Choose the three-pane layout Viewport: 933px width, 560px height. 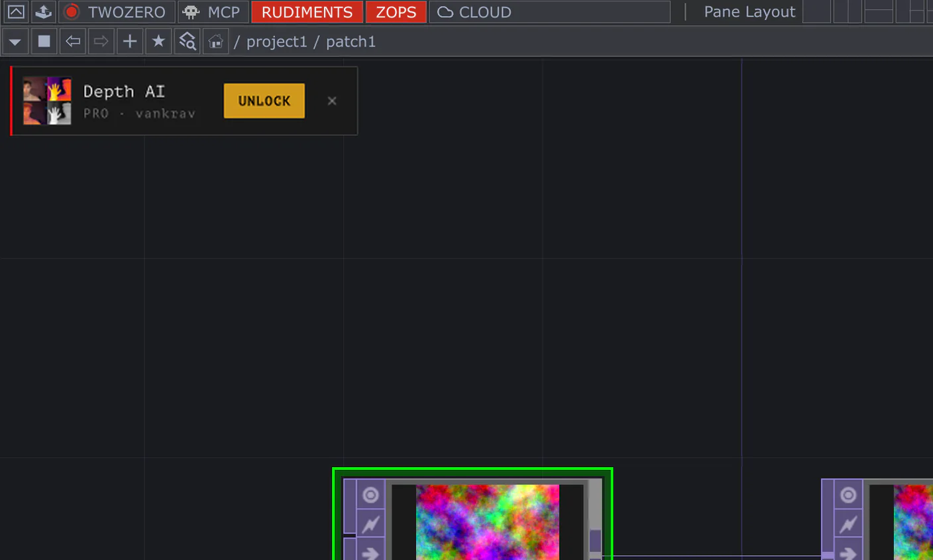[910, 12]
